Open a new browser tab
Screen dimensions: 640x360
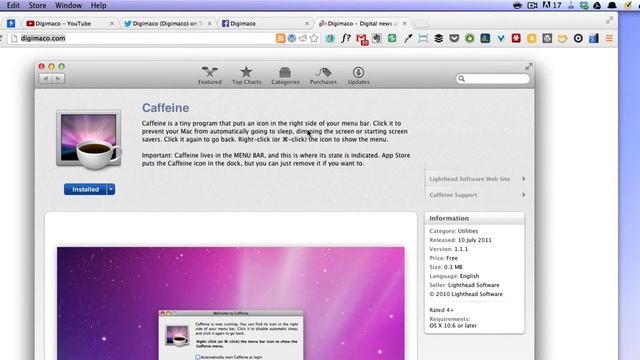coord(421,24)
